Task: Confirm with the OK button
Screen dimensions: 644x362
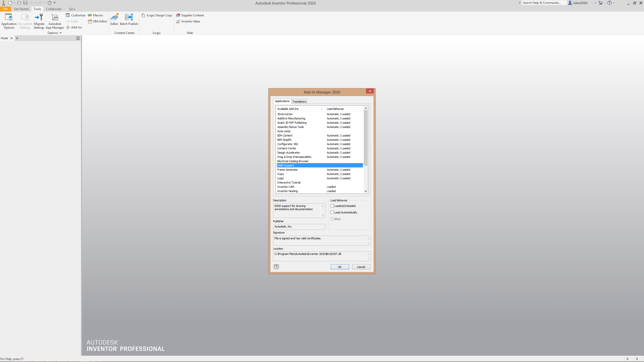Action: pos(340,267)
